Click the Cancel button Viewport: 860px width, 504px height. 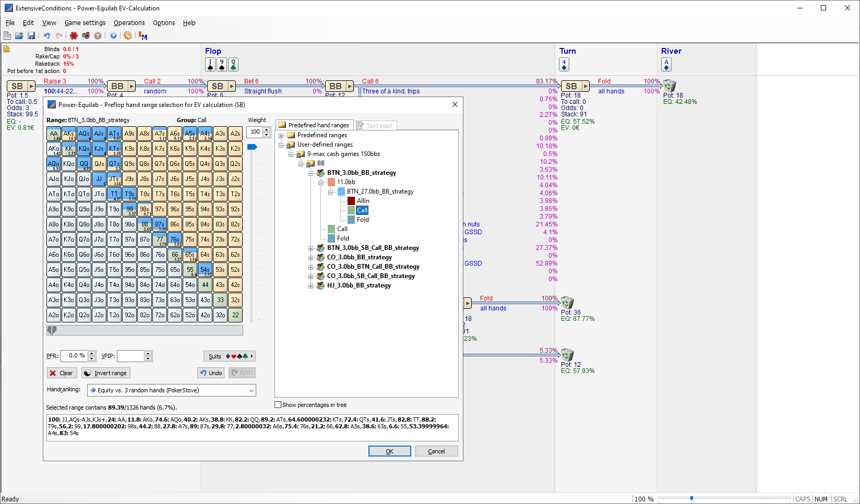click(437, 451)
